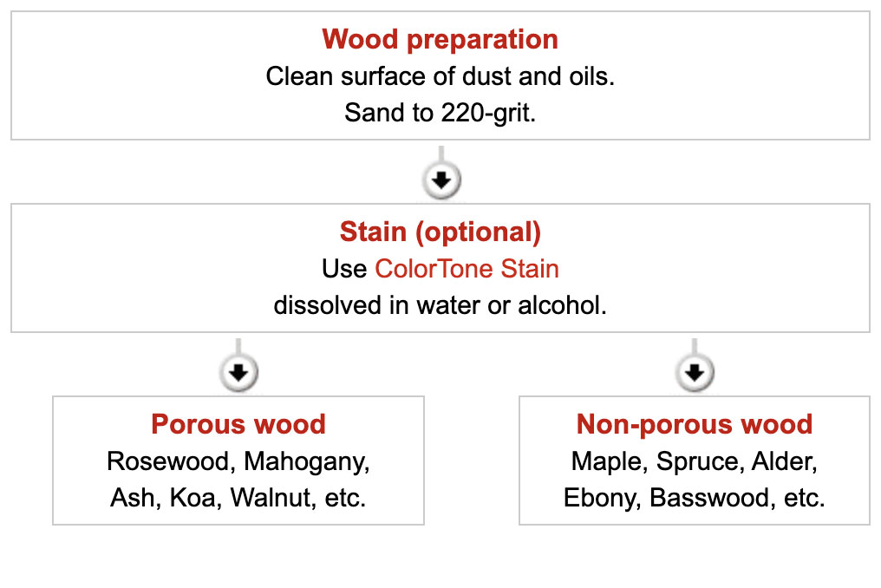Select the Stain (optional) heading
The height and width of the screenshot is (588, 881).
click(440, 232)
